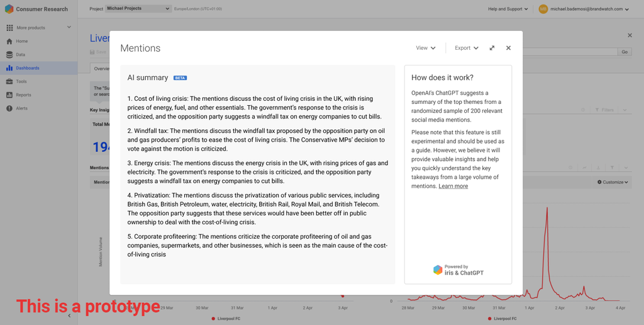The width and height of the screenshot is (644, 325).
Task: Open the More products grid icon
Action: tap(9, 28)
